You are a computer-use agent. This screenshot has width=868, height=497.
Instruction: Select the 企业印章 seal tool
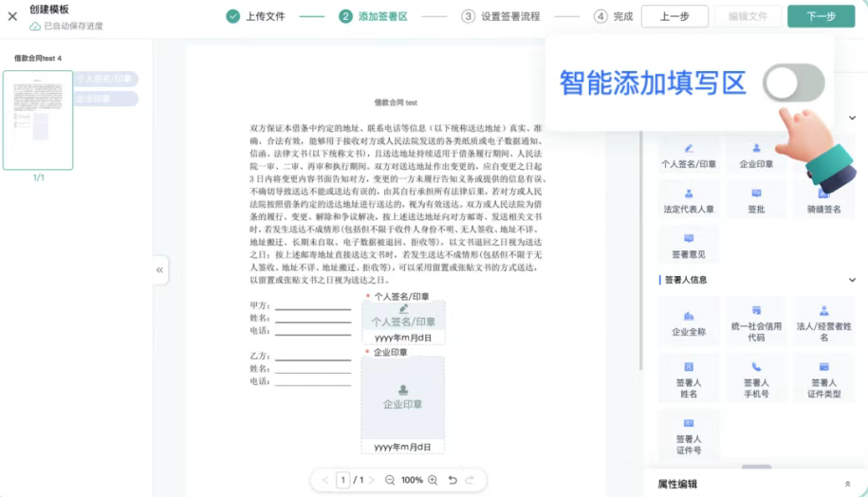[756, 156]
